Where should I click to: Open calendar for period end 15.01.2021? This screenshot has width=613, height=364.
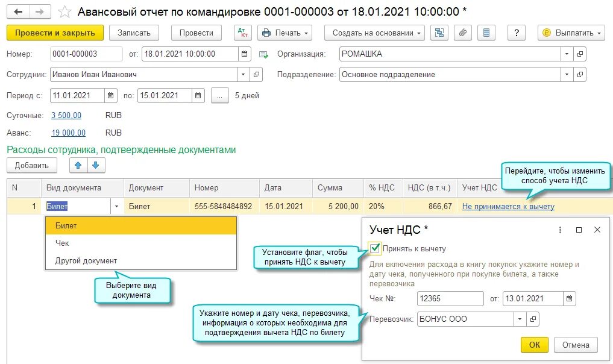click(198, 95)
